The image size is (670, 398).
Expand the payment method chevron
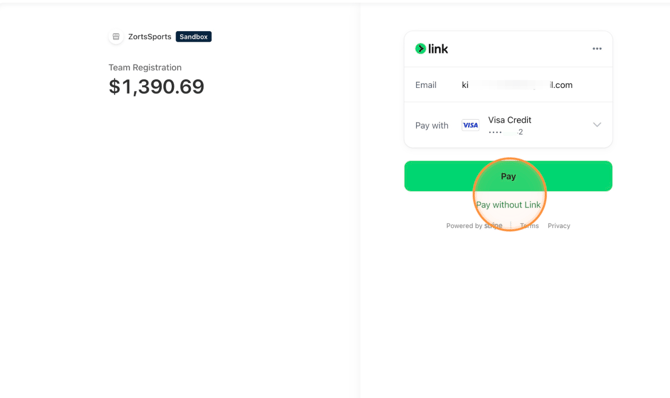[597, 125]
